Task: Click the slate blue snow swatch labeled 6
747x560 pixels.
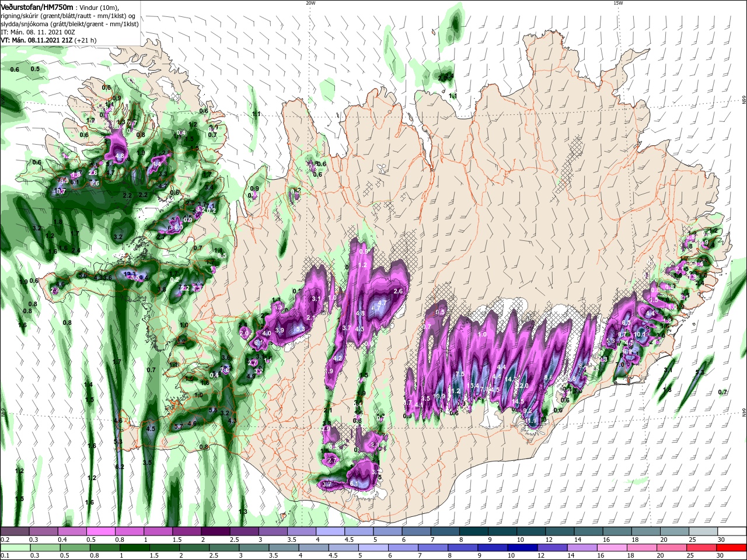Action: pyautogui.click(x=416, y=531)
